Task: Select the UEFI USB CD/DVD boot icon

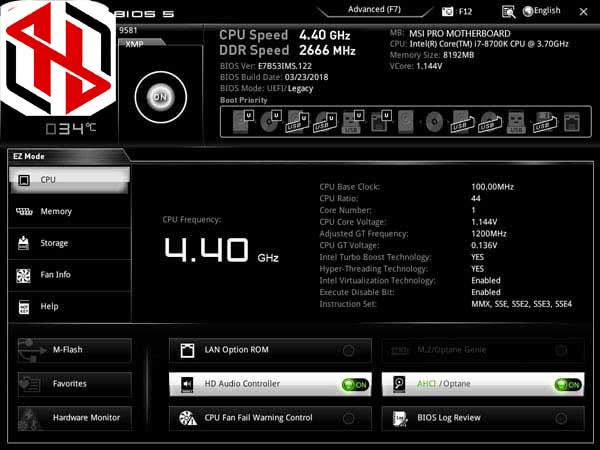Action: (x=325, y=122)
